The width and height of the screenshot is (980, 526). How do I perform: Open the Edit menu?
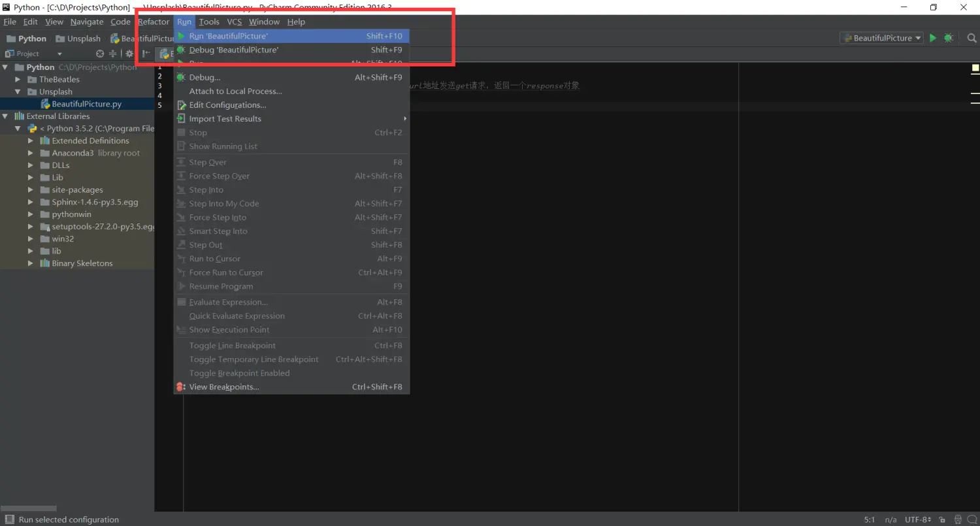(31, 22)
